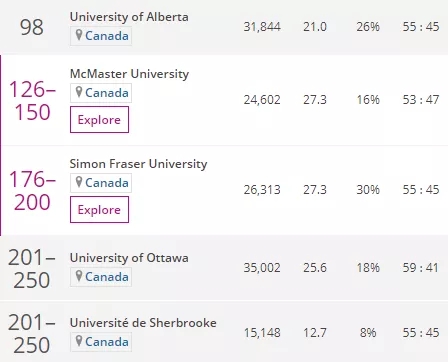Select the rank 126–150 cell for McMaster
Viewport: 448px width, 362px height.
[x=32, y=101]
